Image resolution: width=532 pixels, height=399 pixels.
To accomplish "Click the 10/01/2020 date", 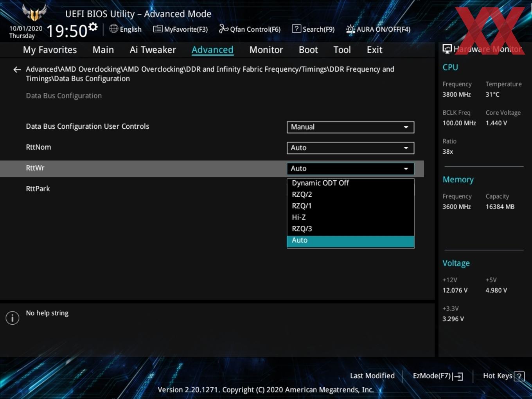I will (x=26, y=29).
